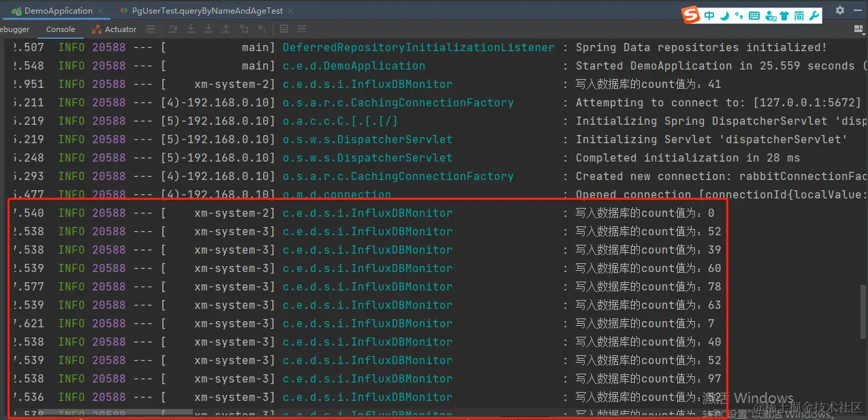Toggle Sogou Chinese/English 中 mode
This screenshot has height=420, width=868.
(709, 16)
